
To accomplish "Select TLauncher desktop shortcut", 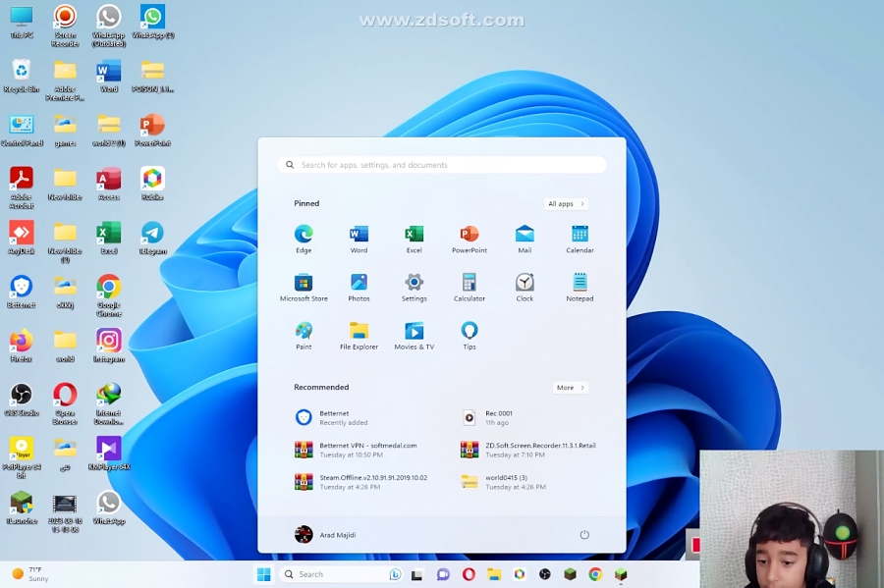I will [22, 508].
